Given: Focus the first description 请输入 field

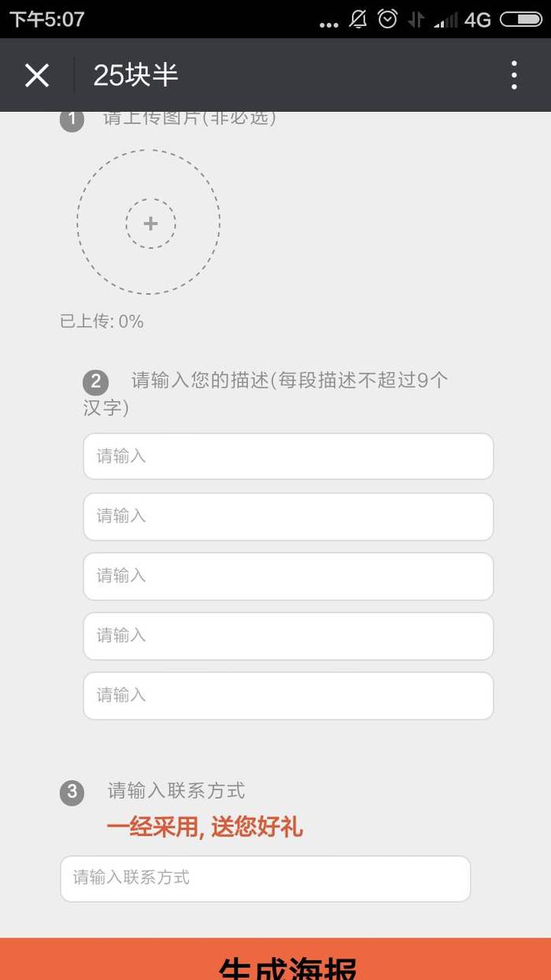Looking at the screenshot, I should [288, 456].
